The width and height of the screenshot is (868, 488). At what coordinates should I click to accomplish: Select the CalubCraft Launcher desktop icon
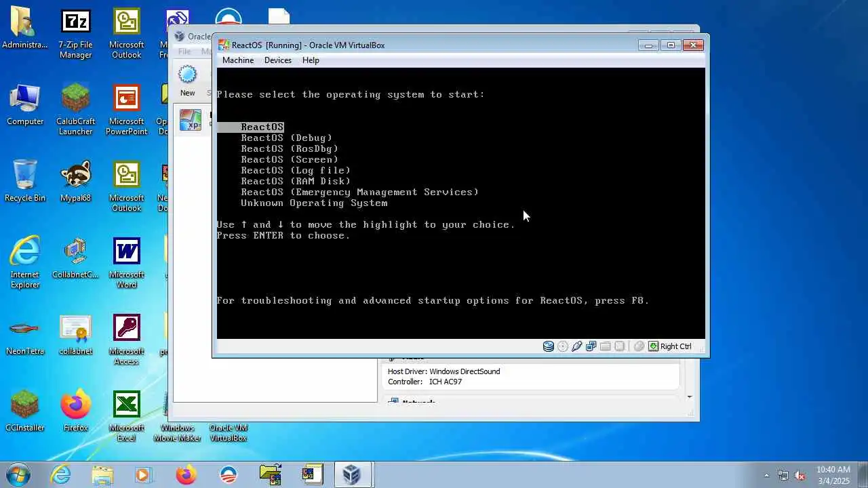[x=75, y=110]
